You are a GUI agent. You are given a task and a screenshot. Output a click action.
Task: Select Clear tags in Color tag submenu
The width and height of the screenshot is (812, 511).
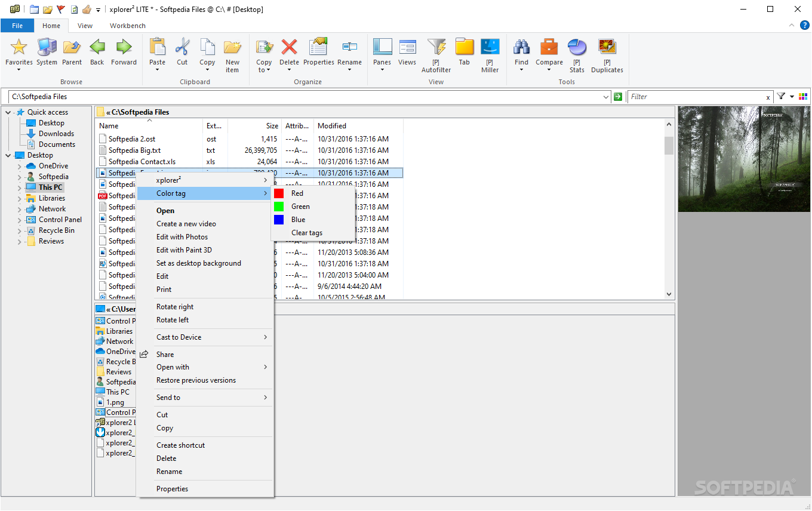click(313, 233)
